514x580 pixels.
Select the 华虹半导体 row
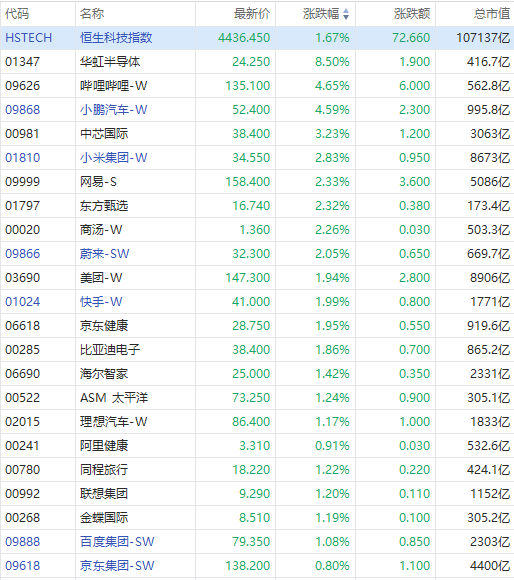tap(257, 62)
